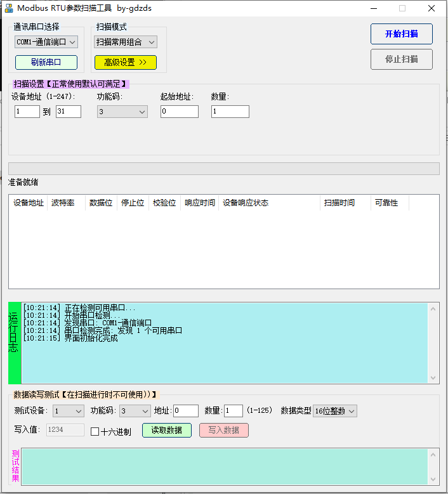Focus the 起始地址 start address field
Viewport: 448px width, 494px height.
point(180,112)
